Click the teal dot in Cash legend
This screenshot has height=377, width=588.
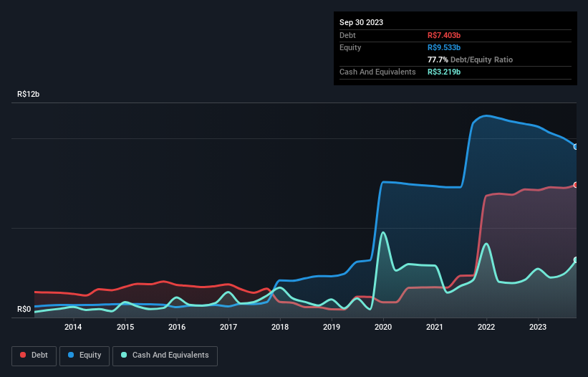(124, 355)
